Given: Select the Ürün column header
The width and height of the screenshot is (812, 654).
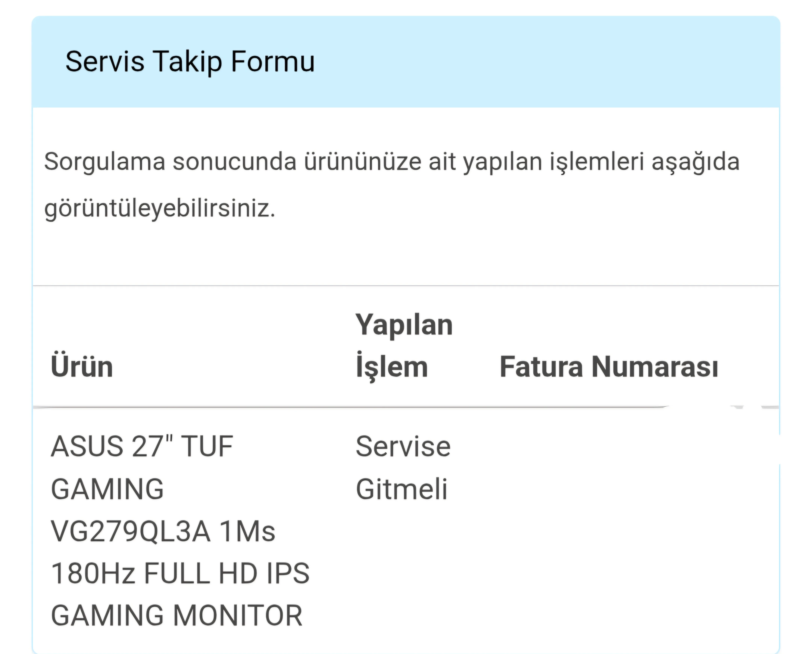Looking at the screenshot, I should 82,366.
